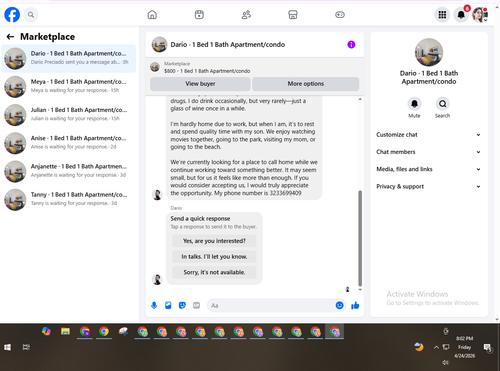Click '$800 - 1 Bed 1 Bath Apartment/condo' listing text
The height and width of the screenshot is (371, 500).
coord(207,71)
